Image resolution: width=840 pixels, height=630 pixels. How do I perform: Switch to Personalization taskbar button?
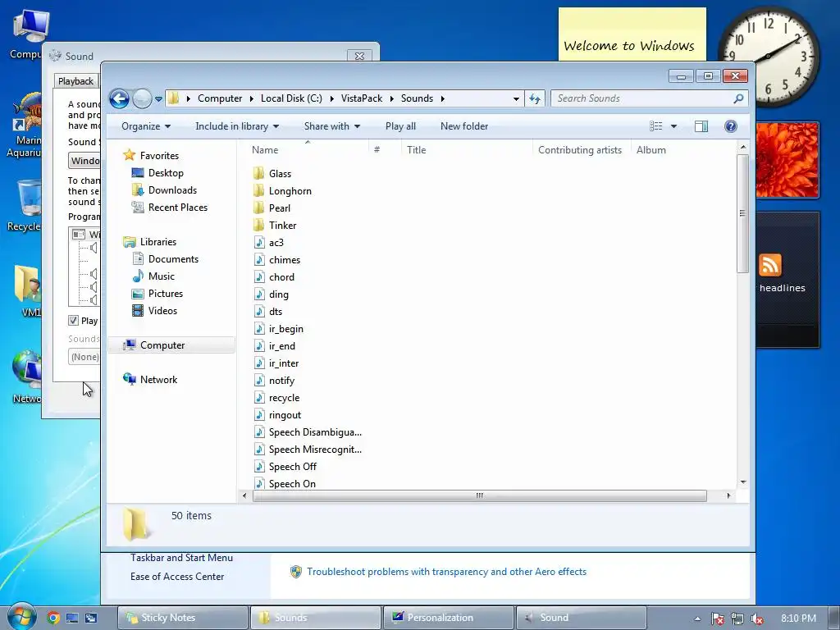(x=448, y=618)
